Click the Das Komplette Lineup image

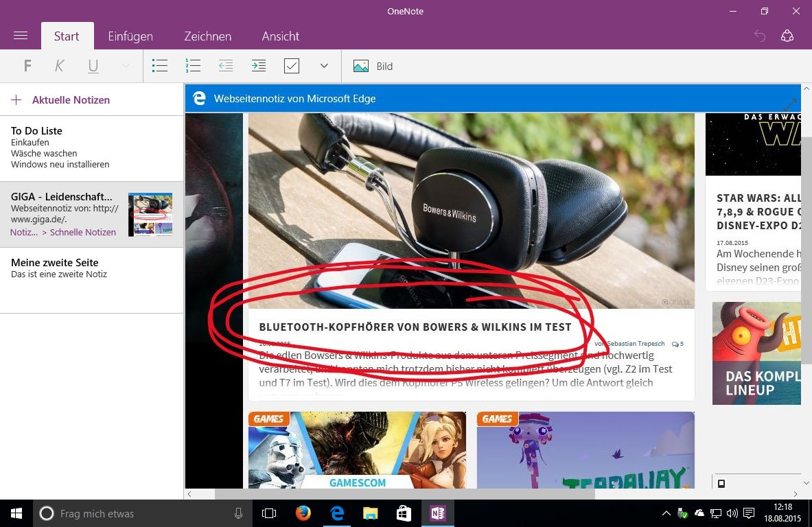click(x=756, y=353)
